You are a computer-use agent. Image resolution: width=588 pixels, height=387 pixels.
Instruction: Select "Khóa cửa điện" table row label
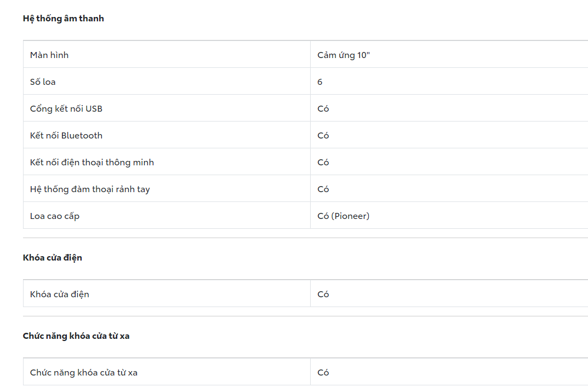pyautogui.click(x=60, y=294)
